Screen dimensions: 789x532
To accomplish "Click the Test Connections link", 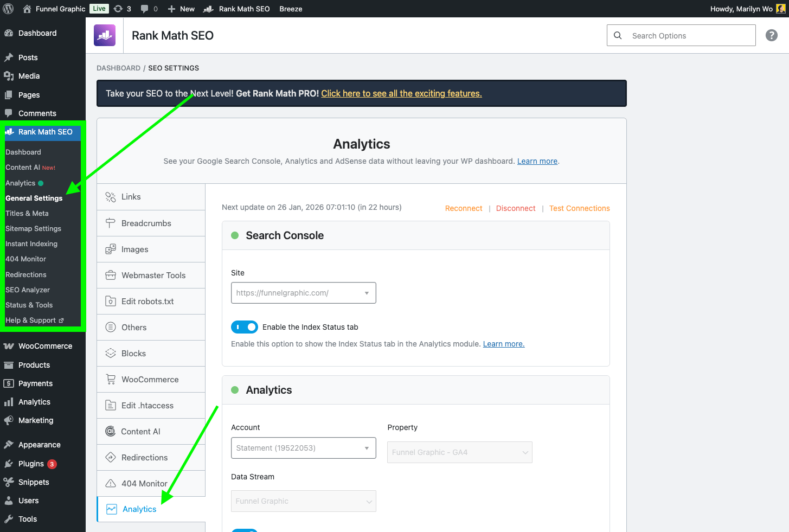I will coord(579,208).
